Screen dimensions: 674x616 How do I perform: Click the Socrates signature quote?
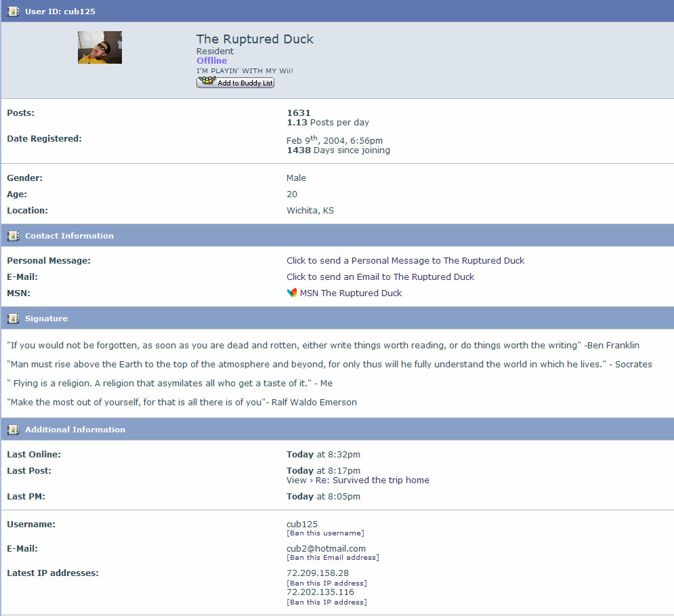[x=329, y=365]
